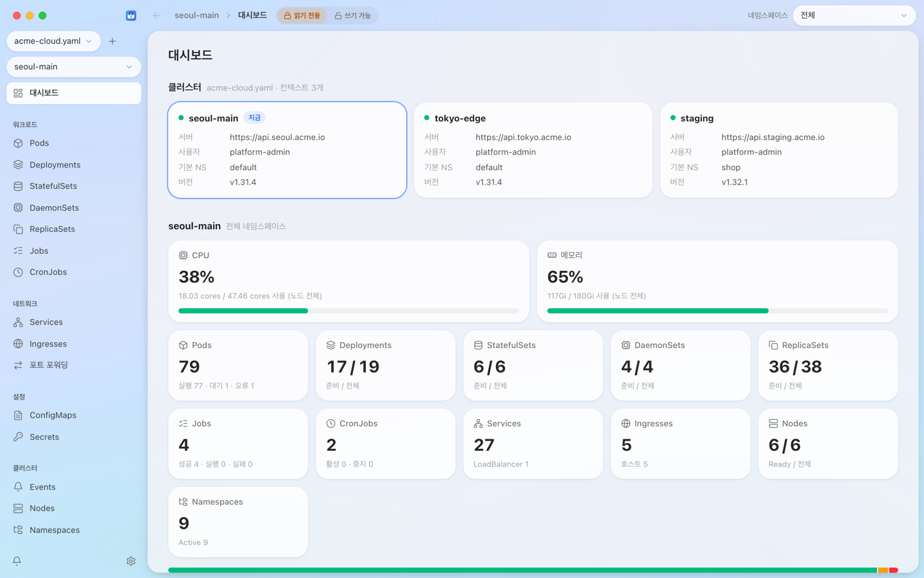This screenshot has height=578, width=924.
Task: Open the Deployments 17 / 19 card
Action: (x=386, y=365)
